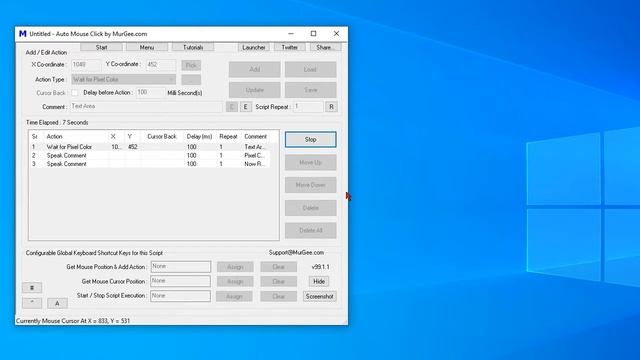Open the Launcher button
This screenshot has width=640, height=360.
(x=253, y=47)
